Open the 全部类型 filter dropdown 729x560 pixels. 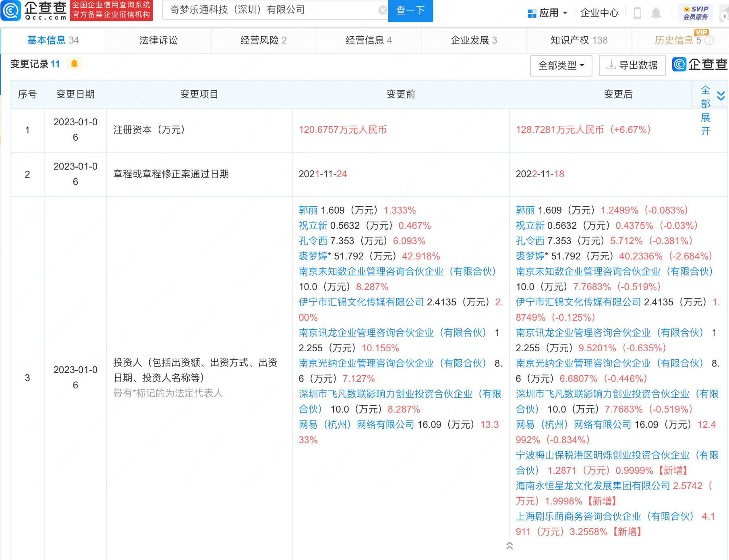(561, 66)
